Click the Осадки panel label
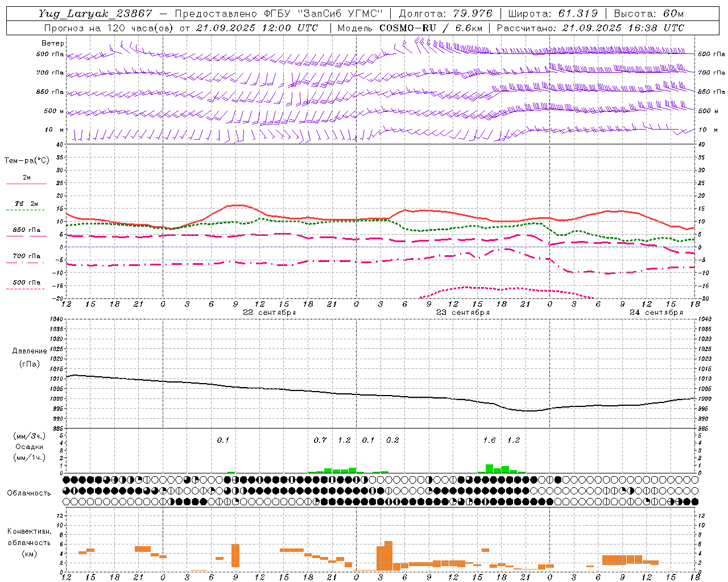The width and height of the screenshot is (728, 582). (30, 447)
